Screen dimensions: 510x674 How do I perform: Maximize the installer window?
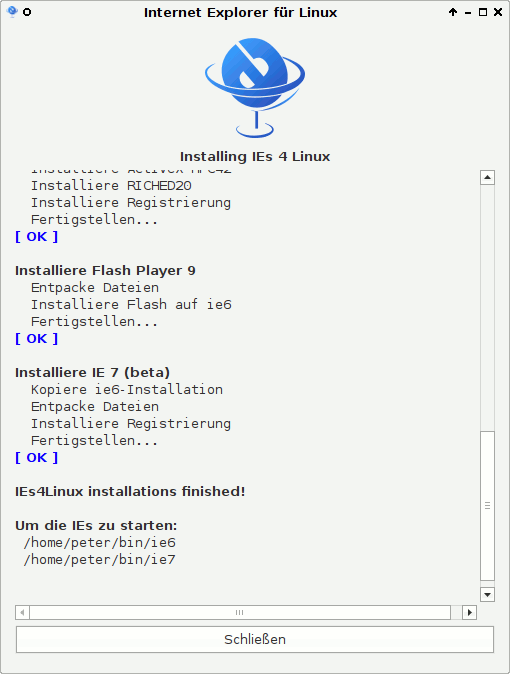pyautogui.click(x=483, y=12)
